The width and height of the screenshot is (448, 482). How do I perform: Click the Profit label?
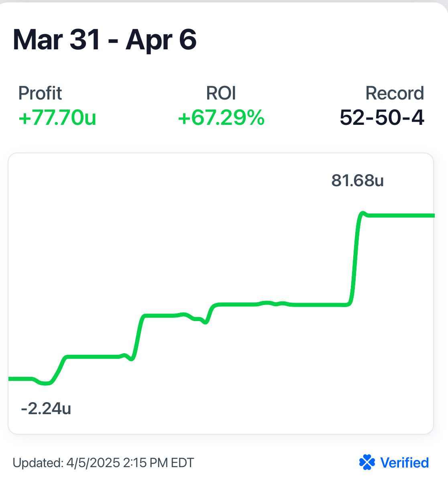tap(40, 93)
